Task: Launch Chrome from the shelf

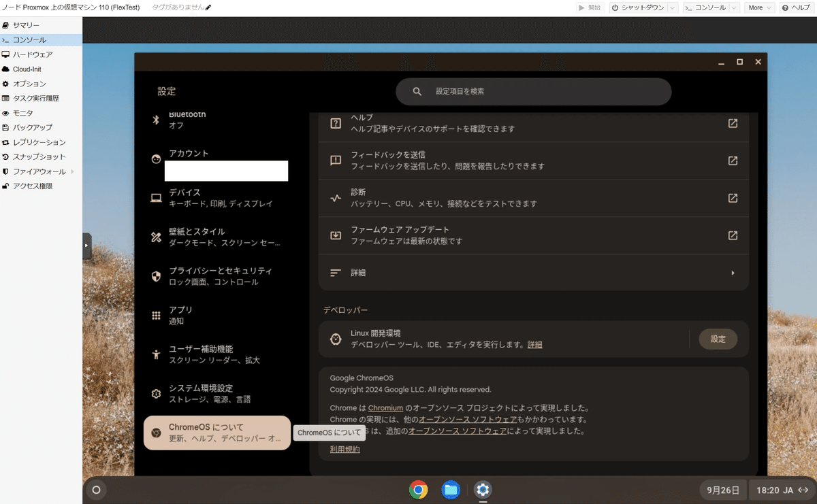Action: click(x=418, y=489)
